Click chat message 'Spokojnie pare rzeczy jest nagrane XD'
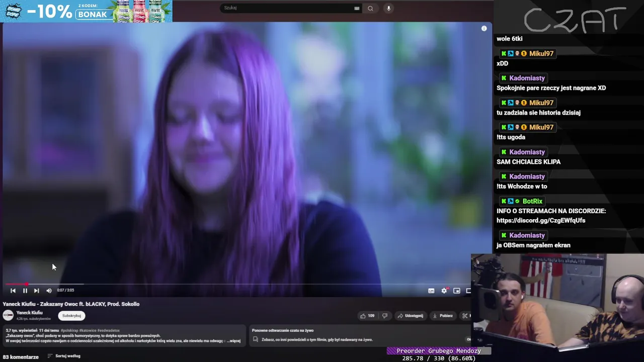Screen dimensions: 644x362 point(551,88)
